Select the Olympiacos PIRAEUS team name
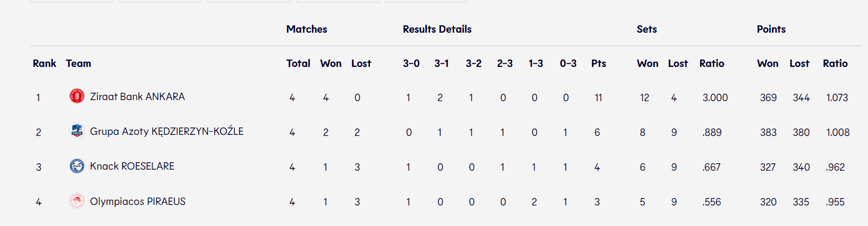 (x=138, y=202)
